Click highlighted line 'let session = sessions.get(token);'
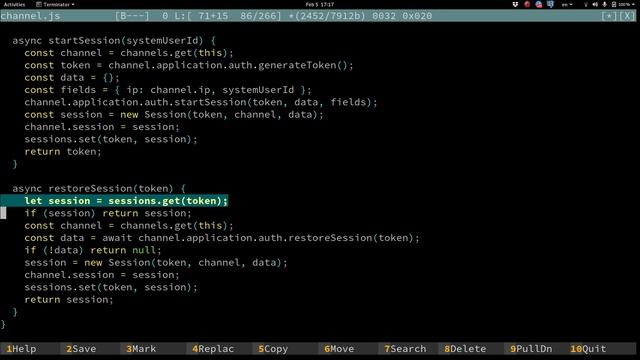The height and width of the screenshot is (360, 640). [x=126, y=201]
